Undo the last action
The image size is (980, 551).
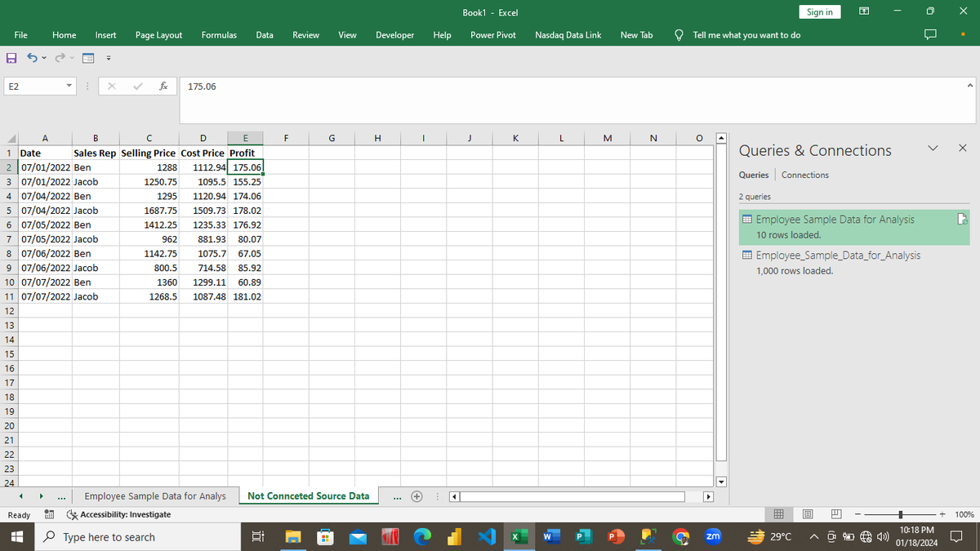[30, 58]
